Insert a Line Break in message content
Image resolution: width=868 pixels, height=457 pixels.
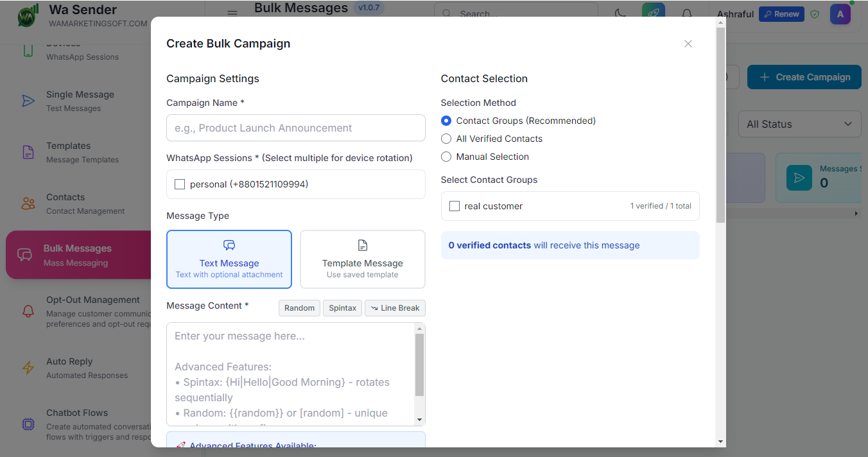pos(395,308)
